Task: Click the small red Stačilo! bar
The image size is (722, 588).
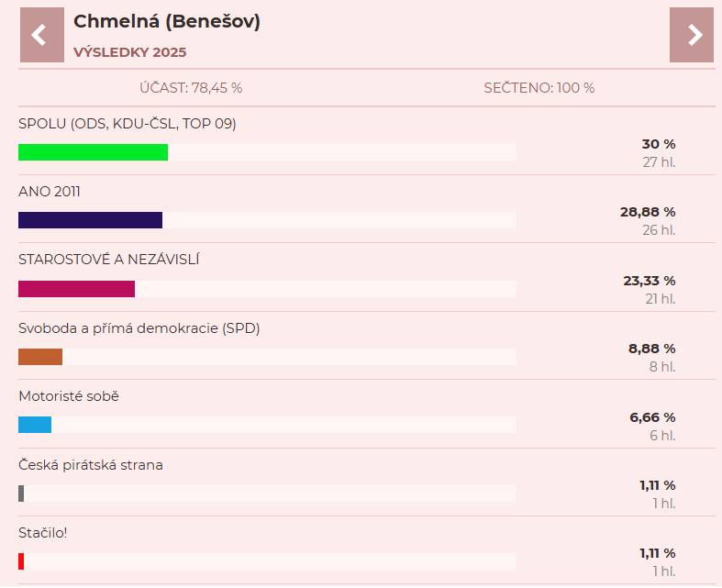Action: [x=21, y=561]
